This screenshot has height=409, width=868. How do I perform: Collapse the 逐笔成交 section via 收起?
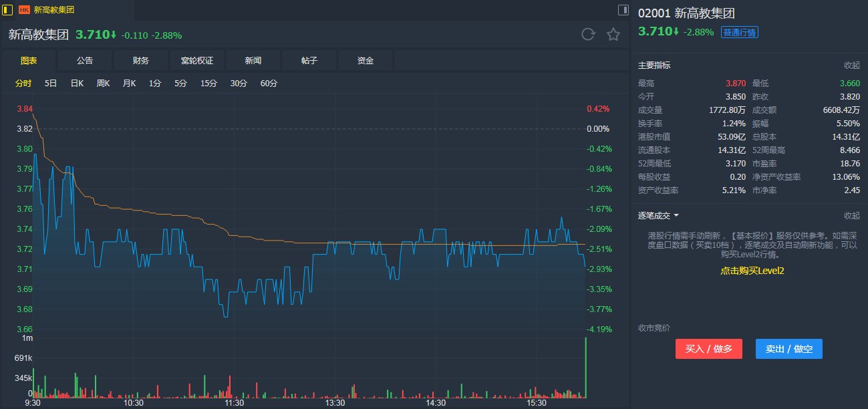[851, 215]
